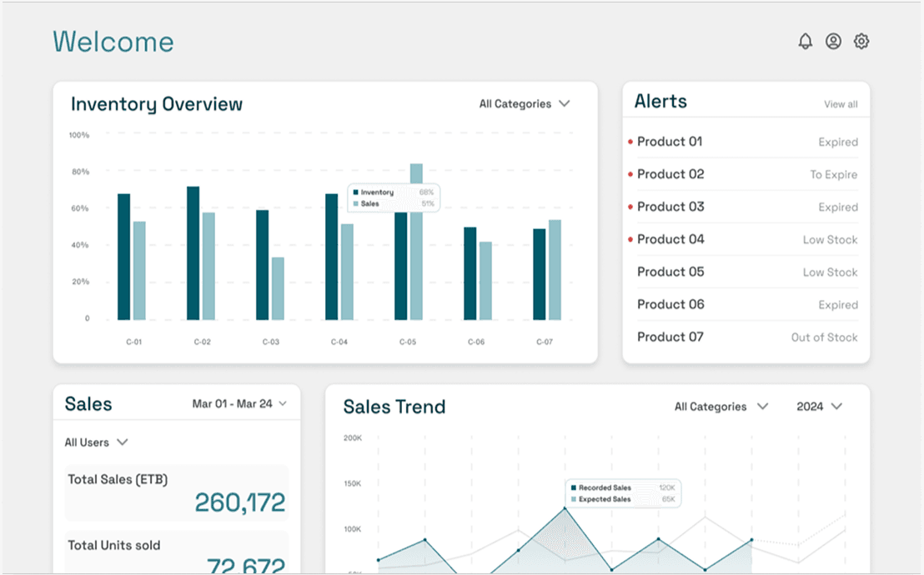Image resolution: width=924 pixels, height=575 pixels.
Task: Open the user account profile icon
Action: pos(833,40)
